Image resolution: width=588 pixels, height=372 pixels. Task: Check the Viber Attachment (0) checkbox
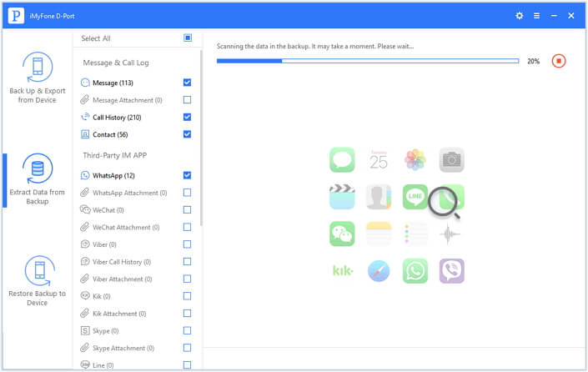(x=187, y=279)
